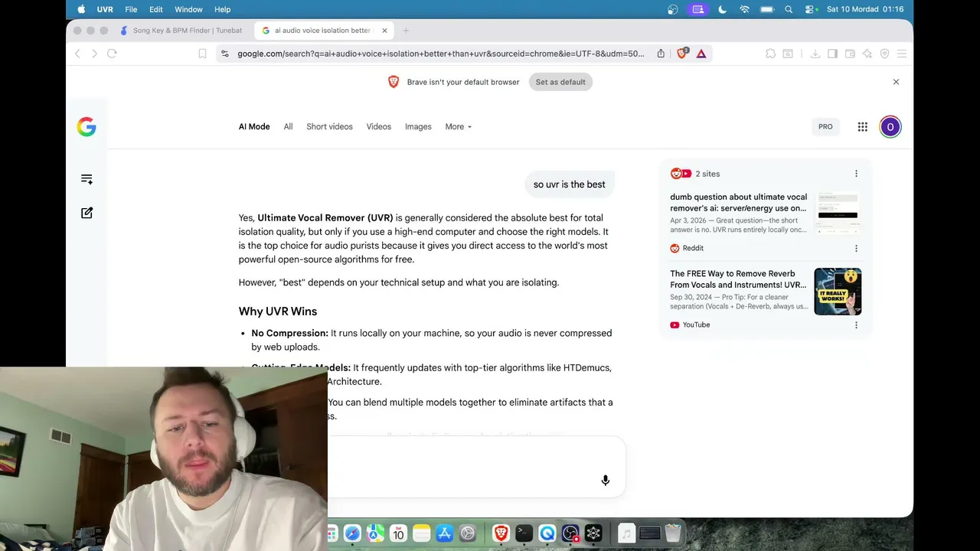Image resolution: width=980 pixels, height=551 pixels.
Task: Open site settings icon in address bar
Action: pyautogui.click(x=224, y=54)
